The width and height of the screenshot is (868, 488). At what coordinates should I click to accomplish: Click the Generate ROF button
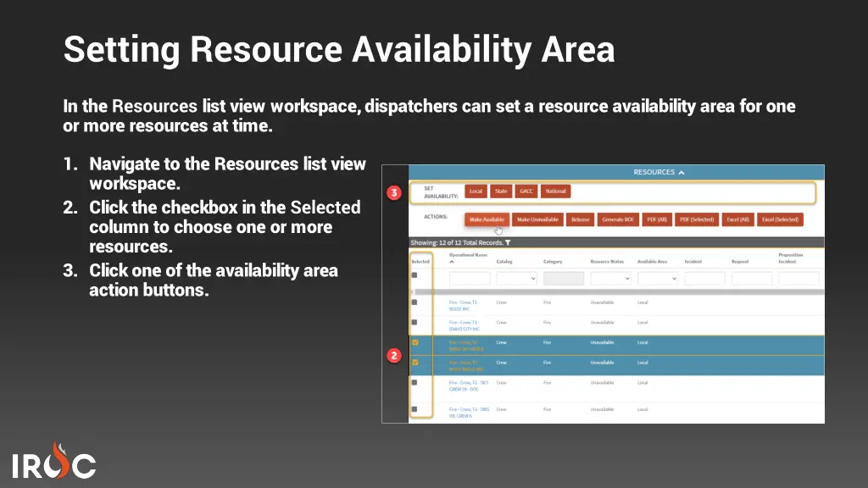(618, 219)
